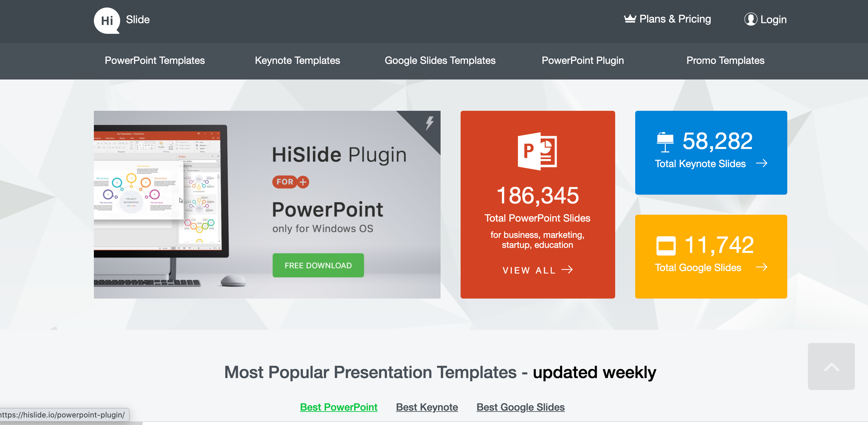The height and width of the screenshot is (425, 868).
Task: Click the 'only for Windows OS' text
Action: coord(323,228)
